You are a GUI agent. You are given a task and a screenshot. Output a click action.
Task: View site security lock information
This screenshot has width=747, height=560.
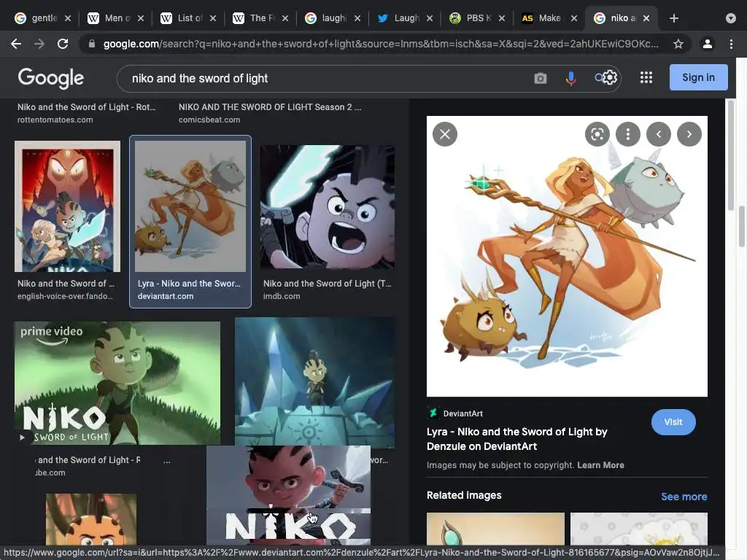[92, 44]
